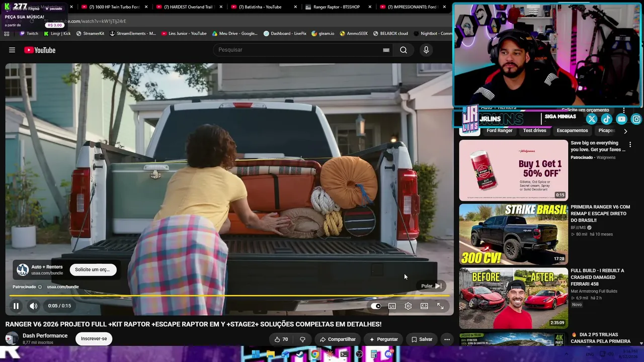Screen dimensions: 644x362
Task: Close the 1600 HP Twin Turbo tab
Action: [146, 7]
